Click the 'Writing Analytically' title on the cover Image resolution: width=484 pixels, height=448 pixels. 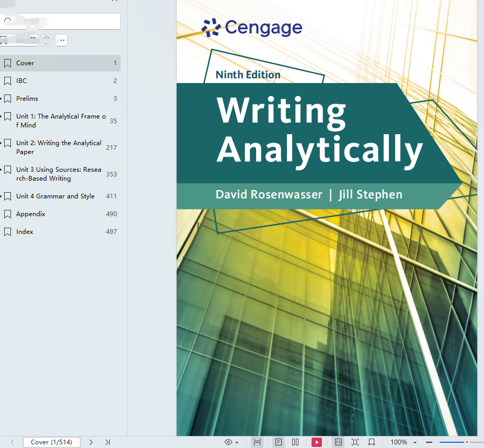click(319, 133)
